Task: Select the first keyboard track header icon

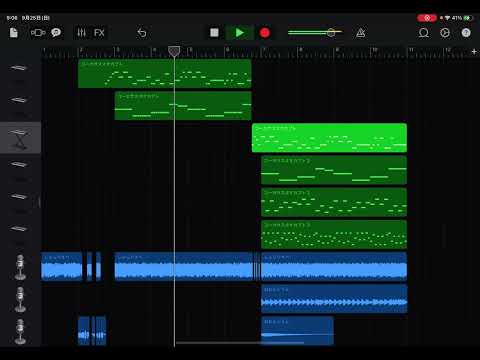Action: coord(19,68)
